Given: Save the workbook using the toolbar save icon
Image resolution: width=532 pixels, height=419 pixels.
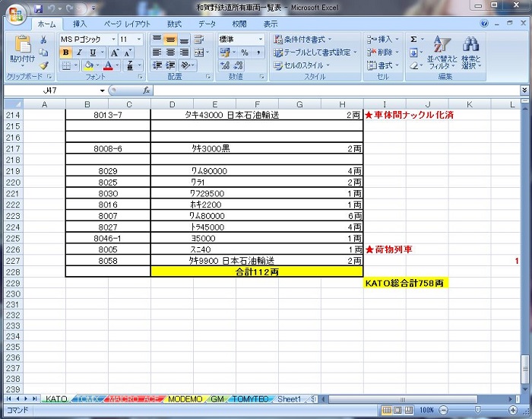Looking at the screenshot, I should pyautogui.click(x=38, y=8).
